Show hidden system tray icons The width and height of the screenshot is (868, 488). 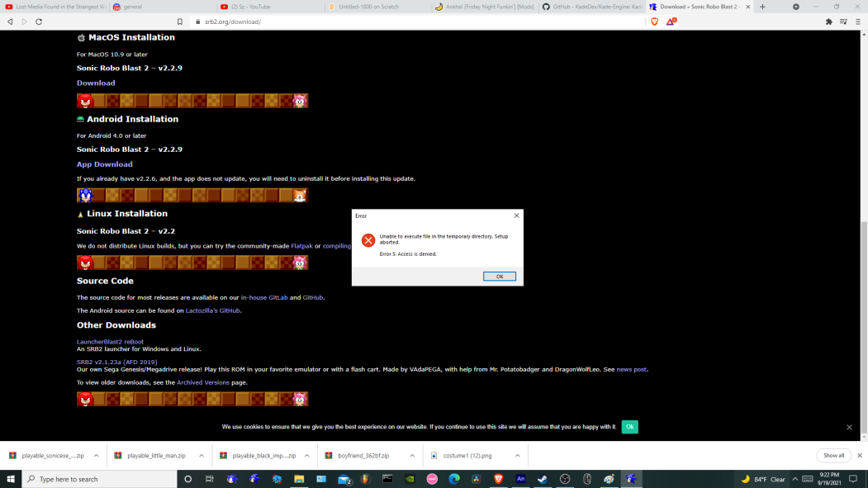(x=795, y=479)
